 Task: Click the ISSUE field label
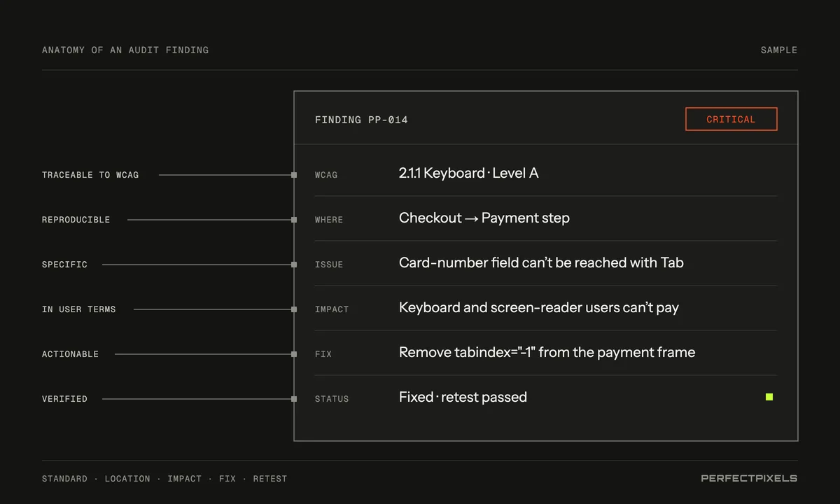[x=329, y=265]
